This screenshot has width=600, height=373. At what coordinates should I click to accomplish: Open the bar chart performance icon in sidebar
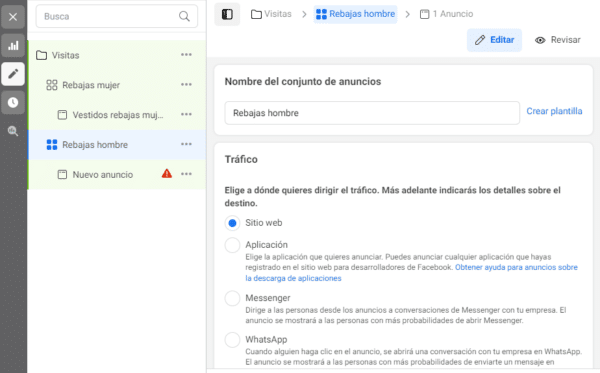click(13, 46)
